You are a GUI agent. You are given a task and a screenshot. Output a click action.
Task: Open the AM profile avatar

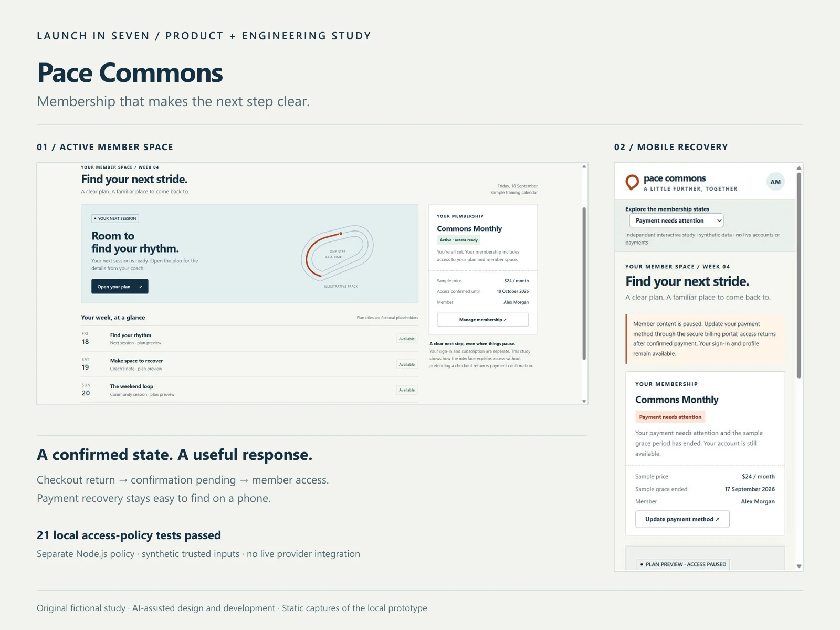tap(775, 182)
